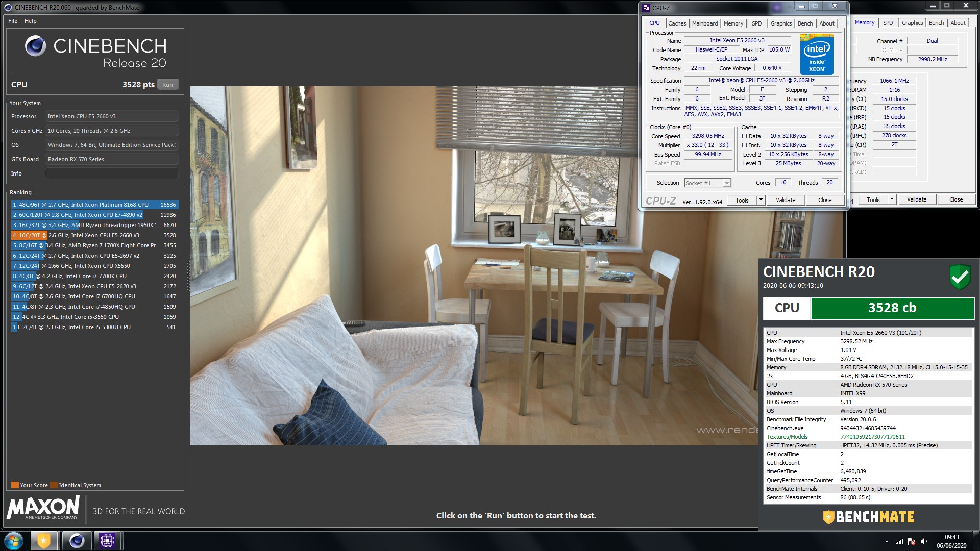Open About tab in front CPU-Z window
The height and width of the screenshot is (551, 980).
(827, 23)
